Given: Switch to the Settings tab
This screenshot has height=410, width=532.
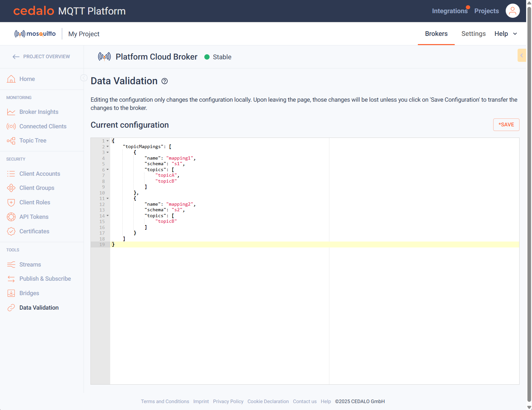Looking at the screenshot, I should pos(473,34).
